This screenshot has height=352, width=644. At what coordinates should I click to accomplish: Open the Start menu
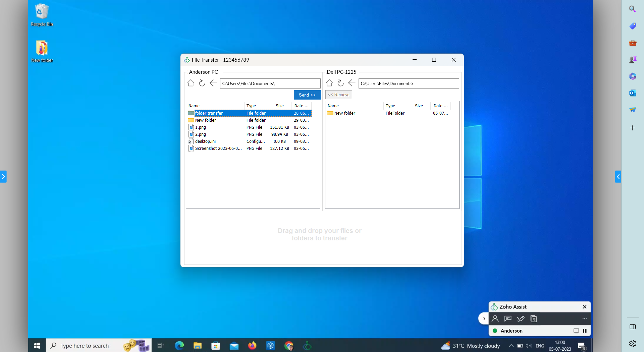[37, 345]
